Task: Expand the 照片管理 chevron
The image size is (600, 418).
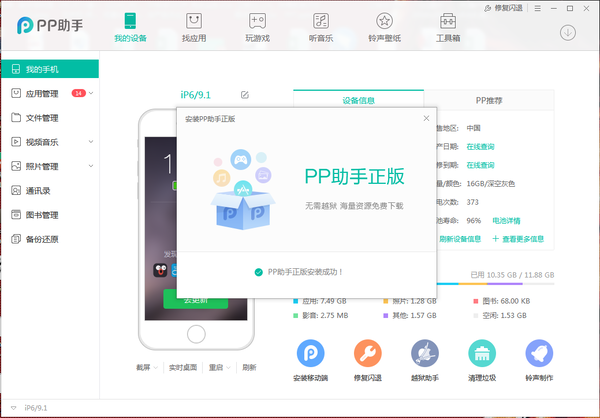Action: pyautogui.click(x=91, y=166)
